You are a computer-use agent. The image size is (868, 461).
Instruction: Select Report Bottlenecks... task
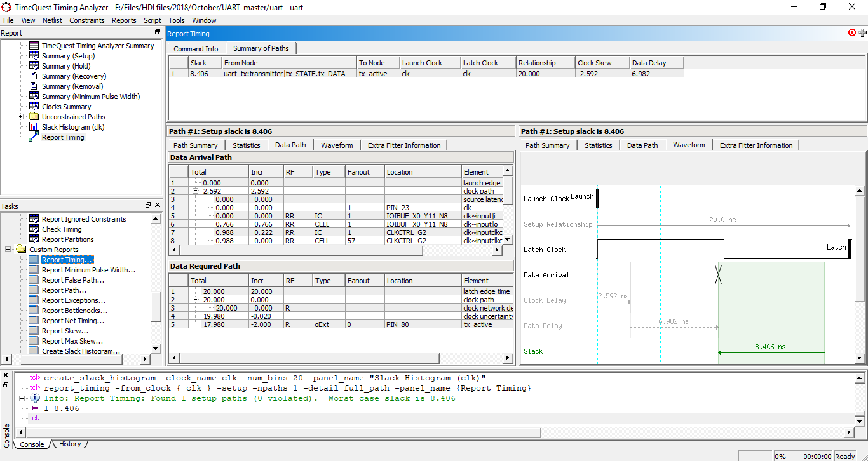pos(74,311)
